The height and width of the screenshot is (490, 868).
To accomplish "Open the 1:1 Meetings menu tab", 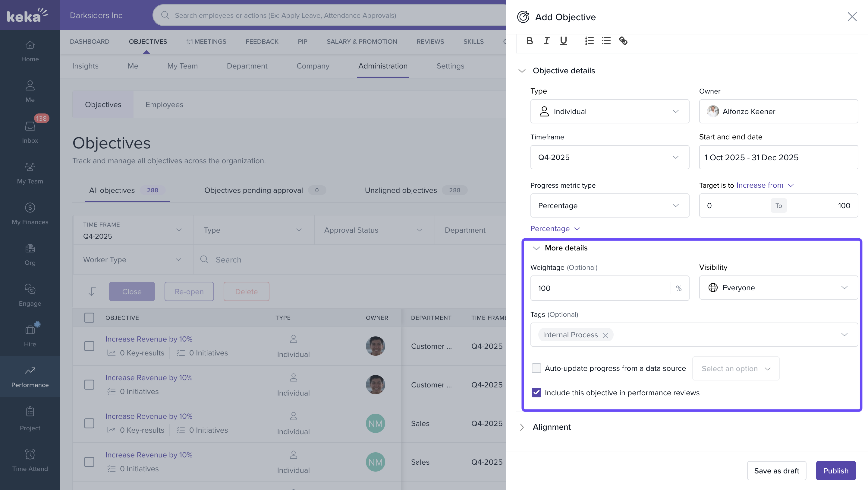I will coord(206,41).
